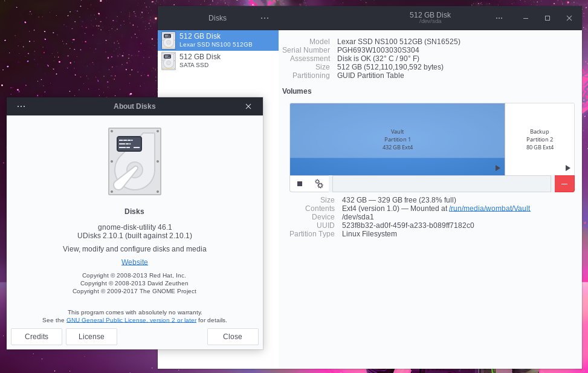Click Linux Filesystem partition type text
This screenshot has height=373, width=588.
tap(369, 234)
